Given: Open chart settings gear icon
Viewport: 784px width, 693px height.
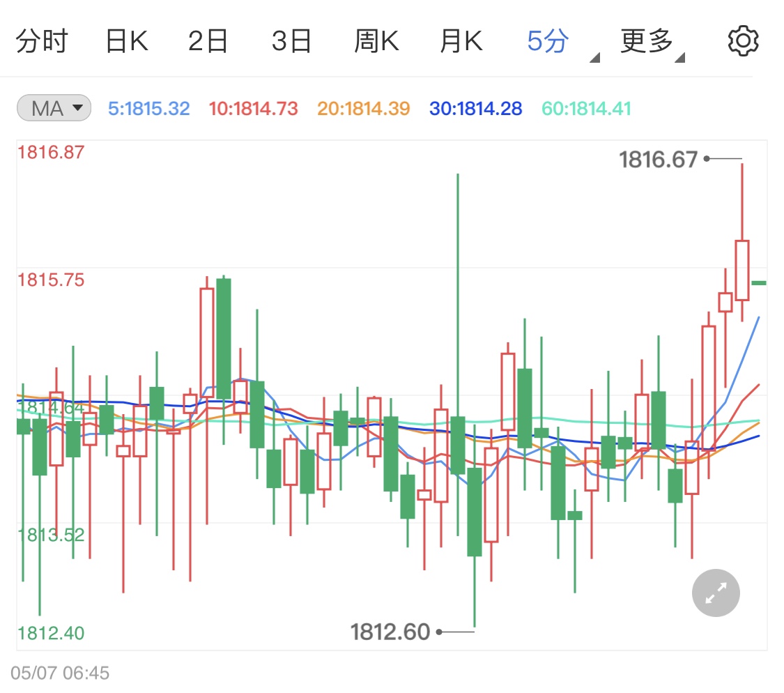Looking at the screenshot, I should 743,42.
